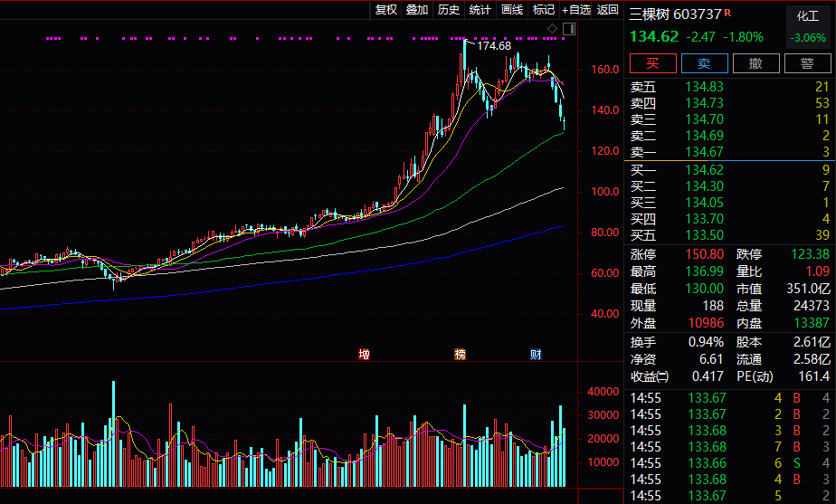The image size is (836, 504).
Task: Click the 榜 marker icon
Action: pos(461,354)
